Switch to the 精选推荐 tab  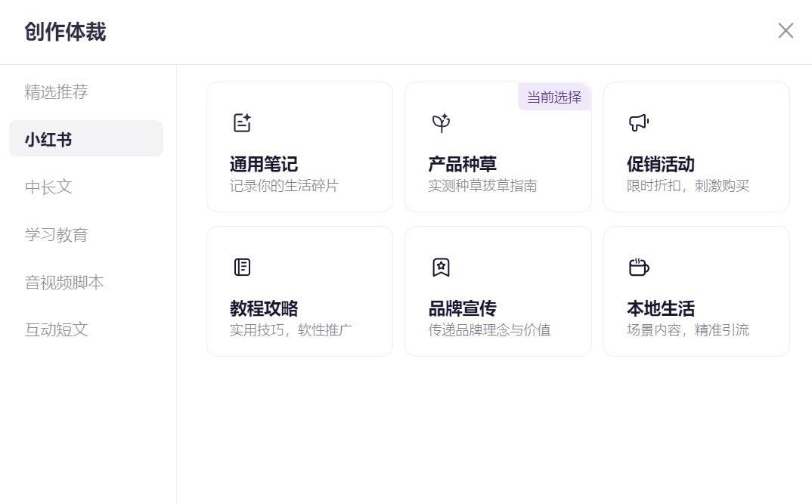(x=57, y=92)
